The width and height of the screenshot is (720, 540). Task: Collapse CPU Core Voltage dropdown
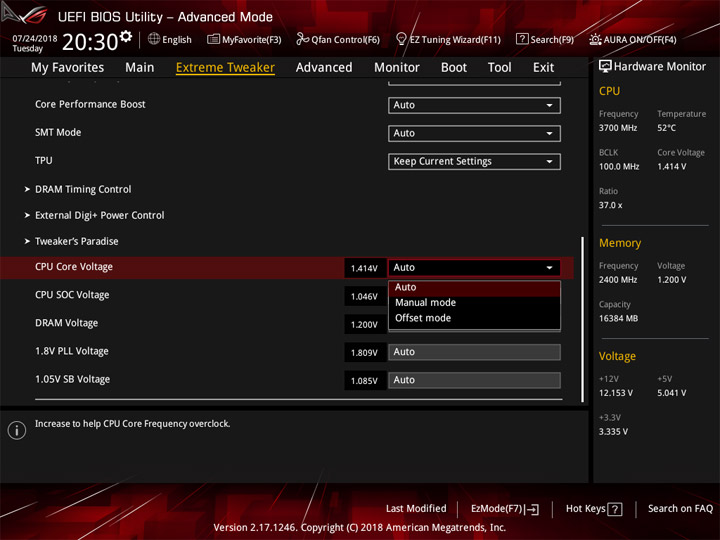(474, 268)
